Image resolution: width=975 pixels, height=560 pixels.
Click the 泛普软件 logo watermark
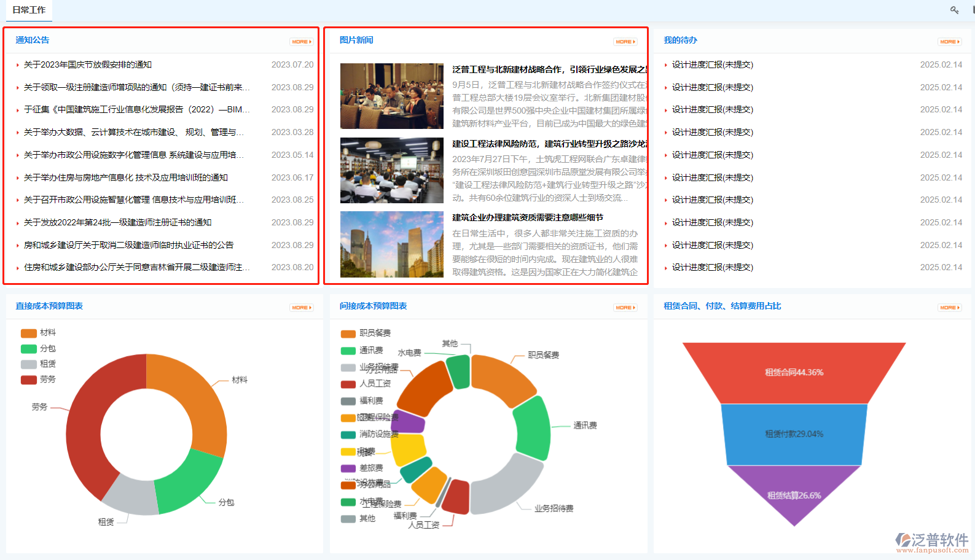[x=931, y=542]
